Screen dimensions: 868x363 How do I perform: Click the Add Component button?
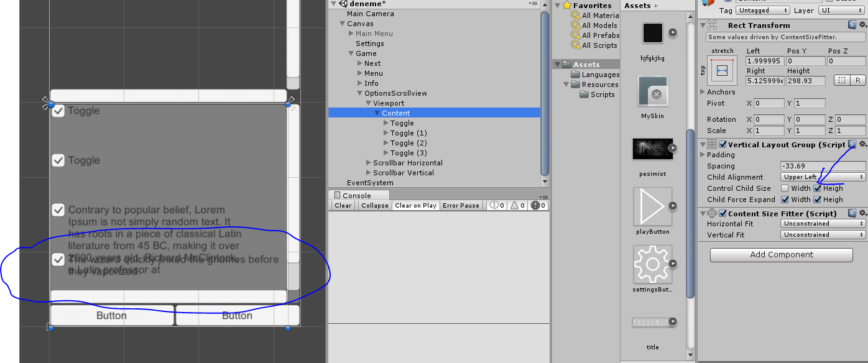(x=781, y=255)
